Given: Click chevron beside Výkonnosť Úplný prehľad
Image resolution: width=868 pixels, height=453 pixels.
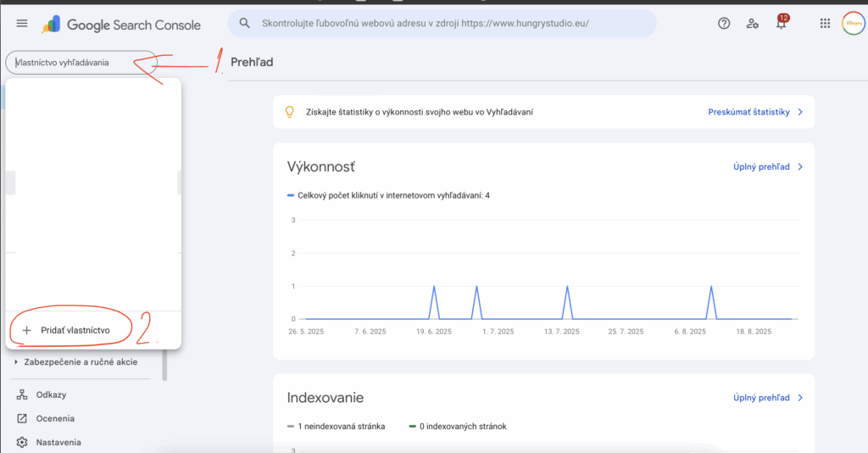Looking at the screenshot, I should (x=800, y=166).
